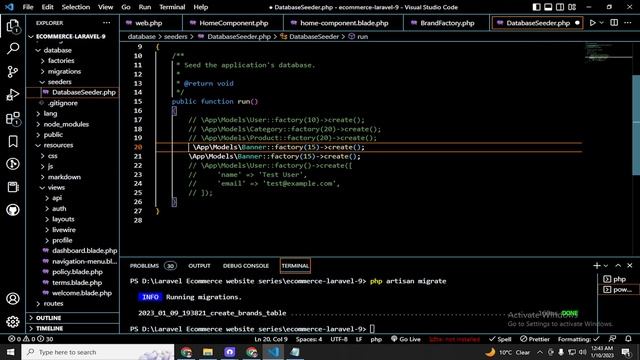Click the seeders breadcrumb segment
Image resolution: width=640 pixels, height=360 pixels.
[x=176, y=36]
